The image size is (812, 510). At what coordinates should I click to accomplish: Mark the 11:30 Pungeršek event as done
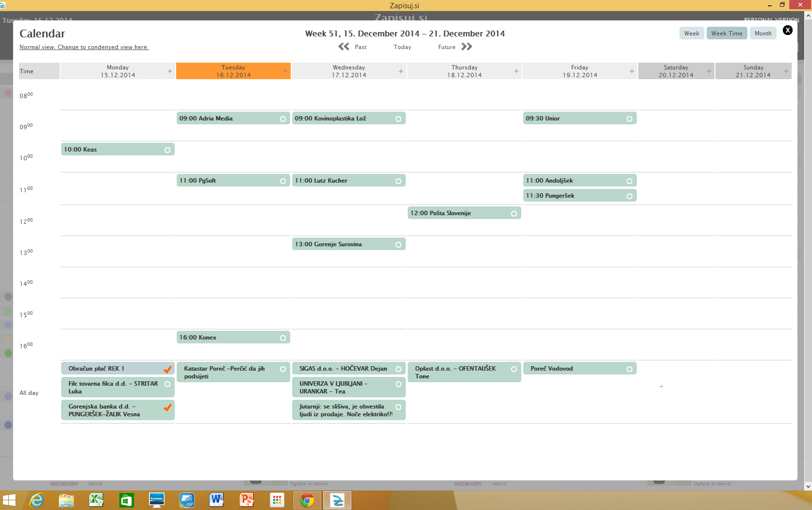[630, 196]
